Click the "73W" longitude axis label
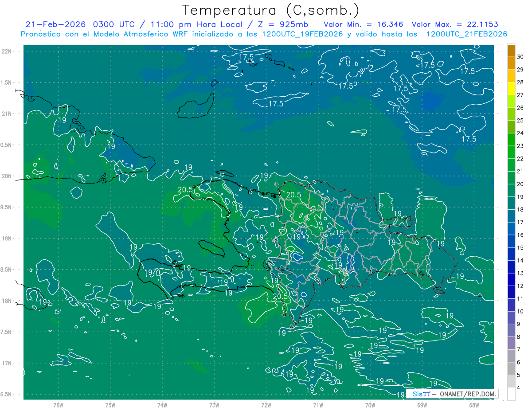The height and width of the screenshot is (411, 532). 214,405
